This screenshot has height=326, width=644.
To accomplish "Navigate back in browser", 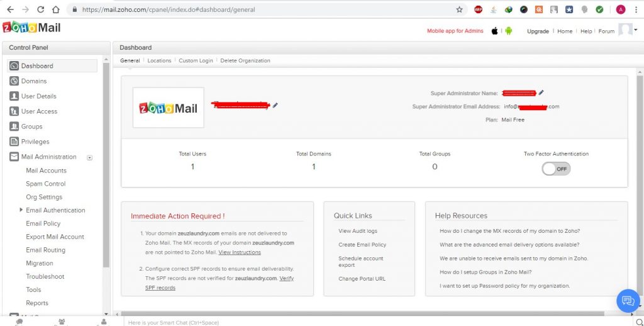I will (x=10, y=9).
